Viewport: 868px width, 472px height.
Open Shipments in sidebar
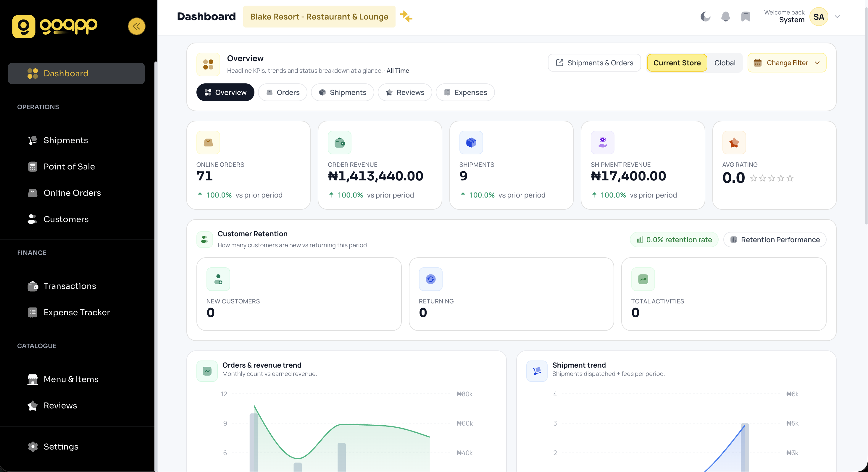[76, 140]
